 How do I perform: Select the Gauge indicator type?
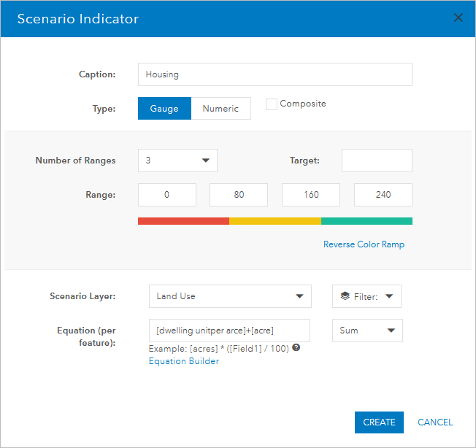(x=164, y=109)
